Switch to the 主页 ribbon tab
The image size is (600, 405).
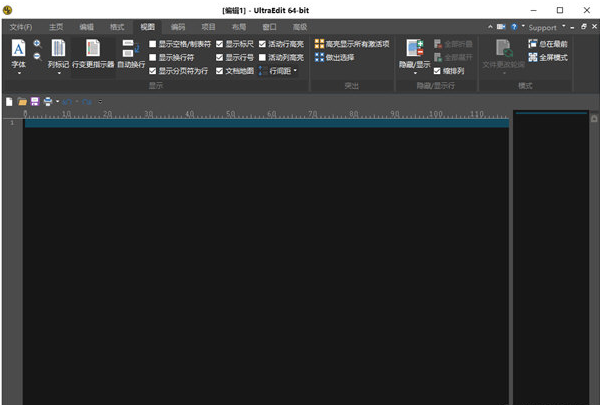click(56, 27)
